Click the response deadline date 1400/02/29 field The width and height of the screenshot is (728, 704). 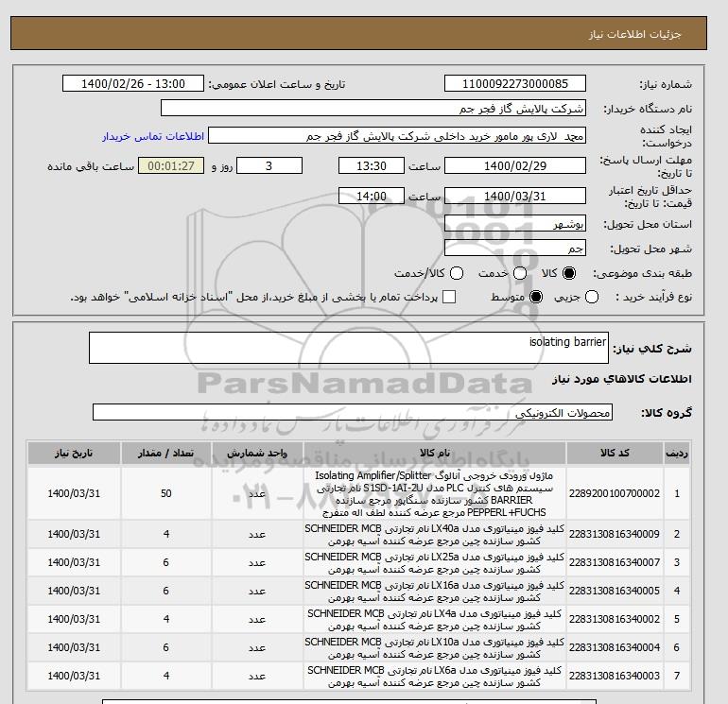point(515,165)
